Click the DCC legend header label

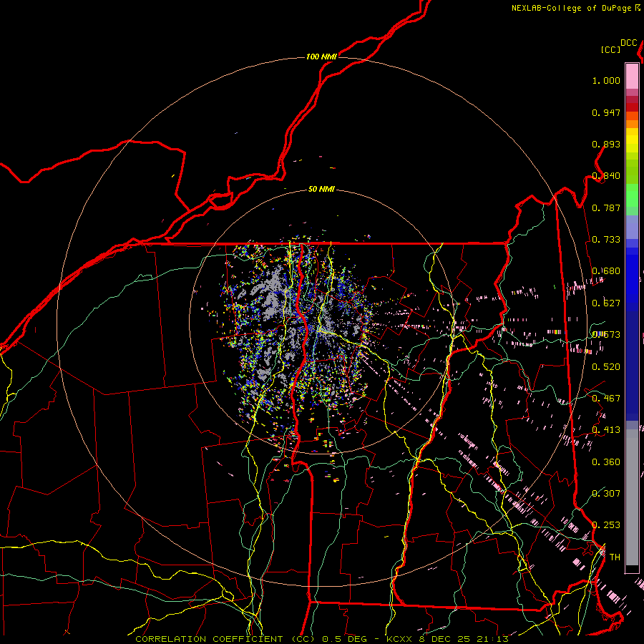click(629, 43)
